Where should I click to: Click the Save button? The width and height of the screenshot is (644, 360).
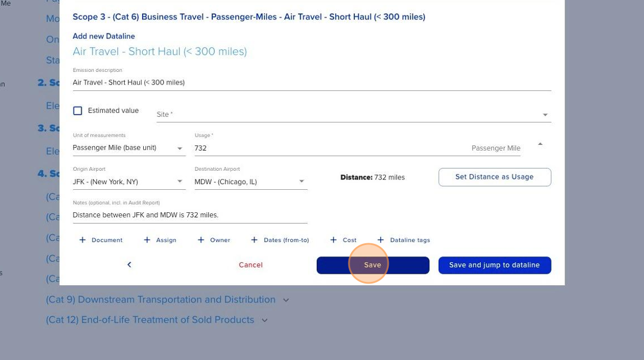coord(373,265)
